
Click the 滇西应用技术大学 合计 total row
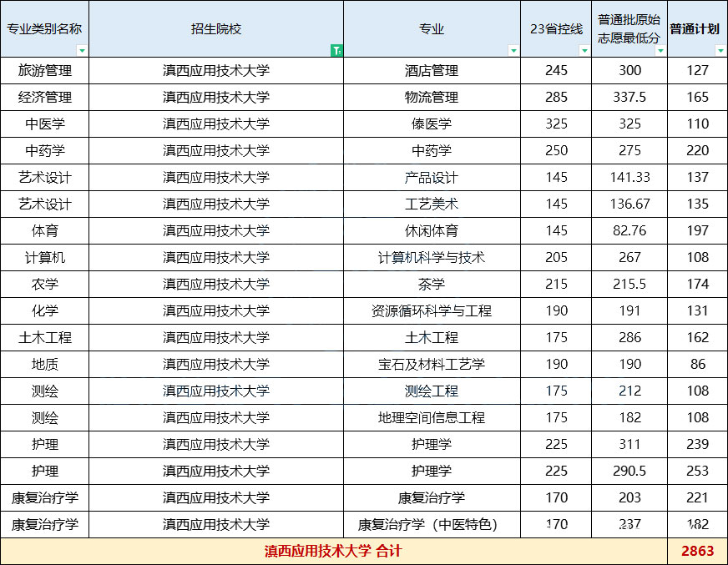(333, 552)
